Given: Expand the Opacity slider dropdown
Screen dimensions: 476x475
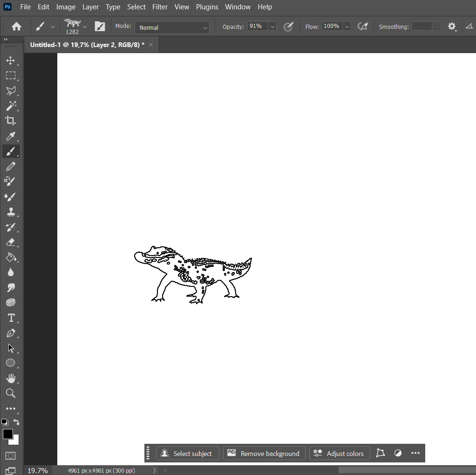Looking at the screenshot, I should coord(272,27).
